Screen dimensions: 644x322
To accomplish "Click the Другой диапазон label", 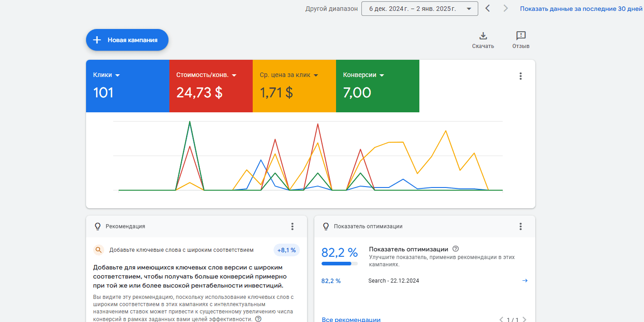I will pyautogui.click(x=332, y=9).
